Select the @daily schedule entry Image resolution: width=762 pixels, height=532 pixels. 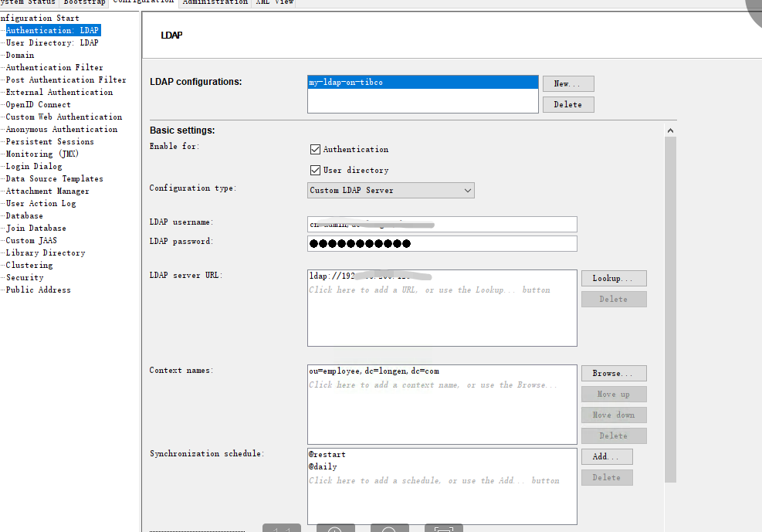[x=323, y=467]
